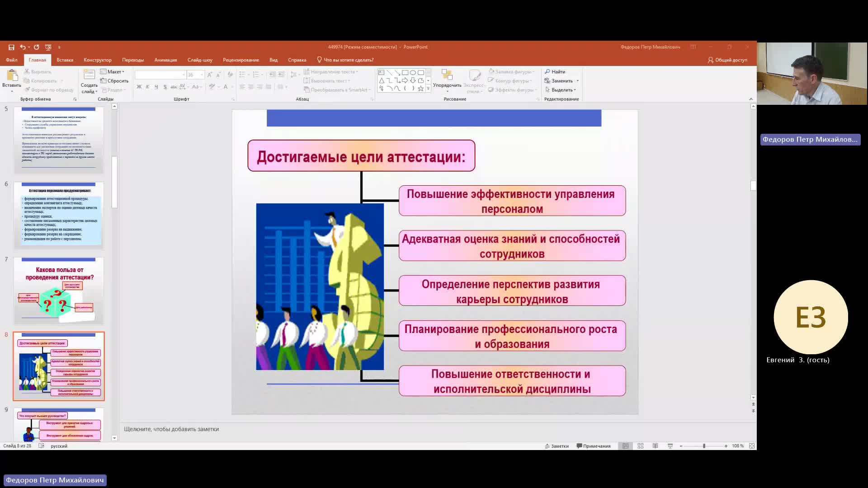Switch to the Конструктор tab

[x=98, y=60]
